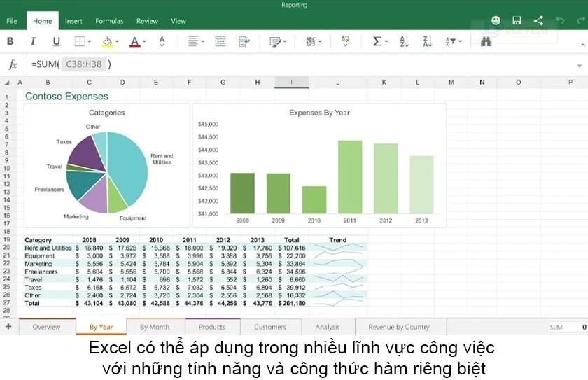Screen dimensions: 588x380
Task: Toggle Bold formatting
Action: 10,41
